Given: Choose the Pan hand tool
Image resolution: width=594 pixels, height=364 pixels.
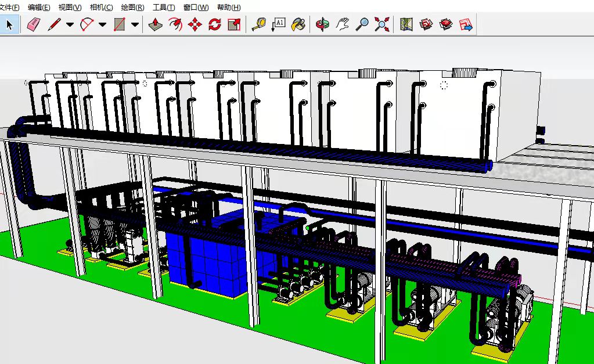Looking at the screenshot, I should pos(343,24).
